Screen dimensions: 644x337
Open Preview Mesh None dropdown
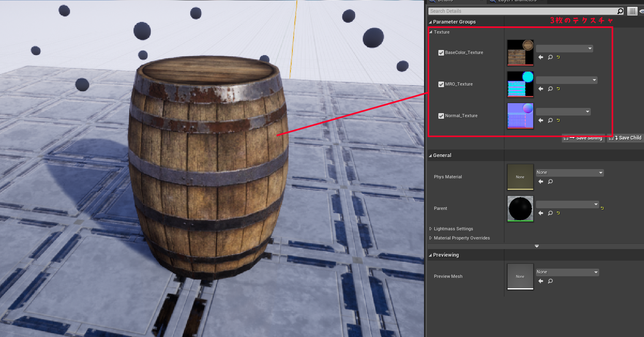pos(568,272)
